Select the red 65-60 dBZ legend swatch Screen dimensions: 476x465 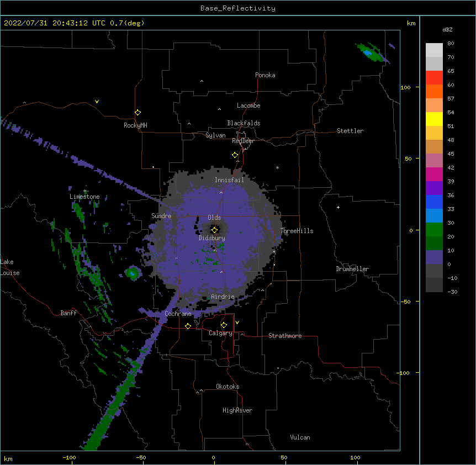pos(434,77)
